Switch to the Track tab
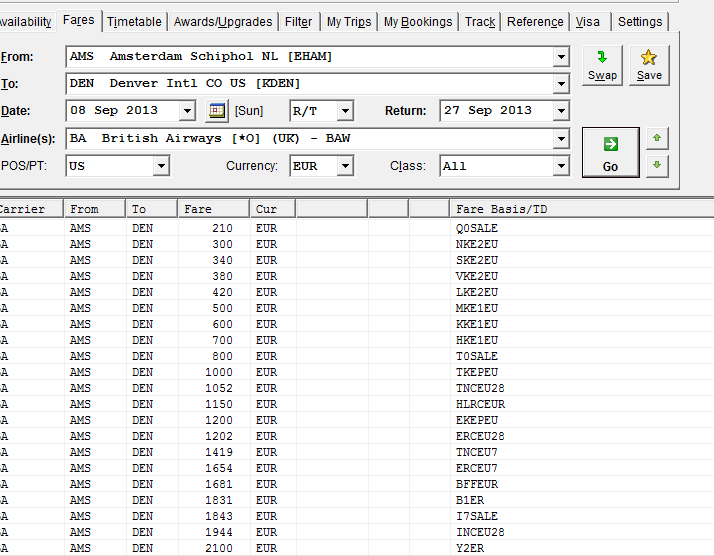The height and width of the screenshot is (556, 714). click(x=480, y=22)
